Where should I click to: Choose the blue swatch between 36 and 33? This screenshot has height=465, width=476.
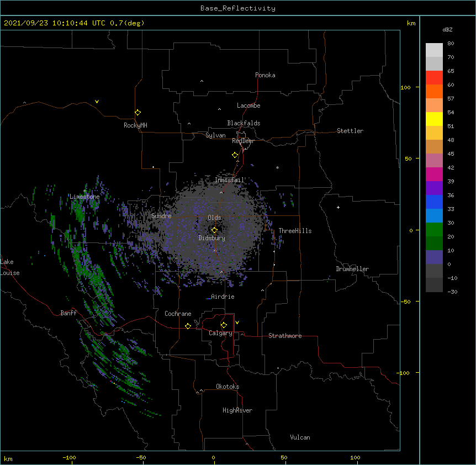434,202
